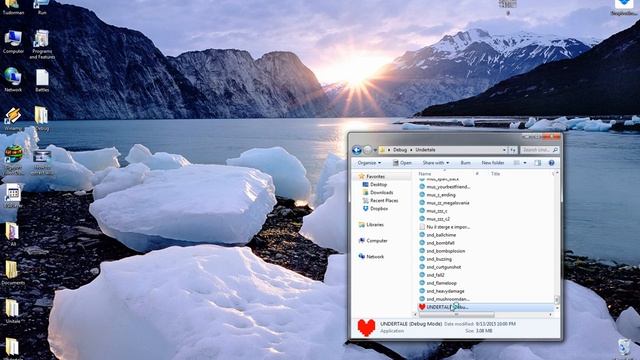Open the Share with menu
This screenshot has height=360, width=640.
click(x=436, y=163)
